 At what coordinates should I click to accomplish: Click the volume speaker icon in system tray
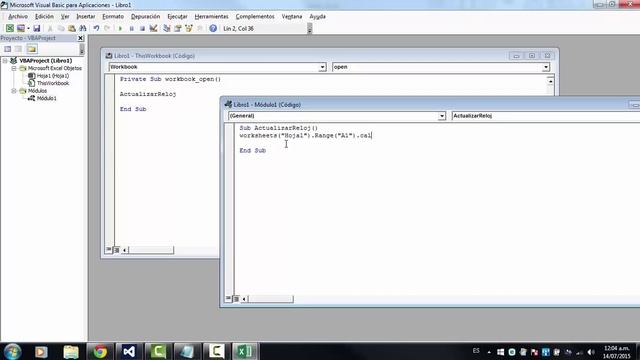pyautogui.click(x=590, y=352)
